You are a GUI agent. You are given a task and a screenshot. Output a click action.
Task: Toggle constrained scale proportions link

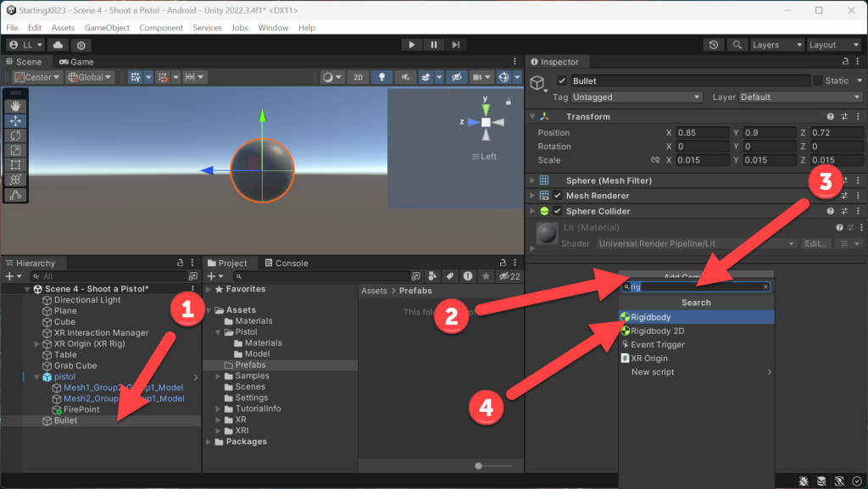[x=655, y=160]
